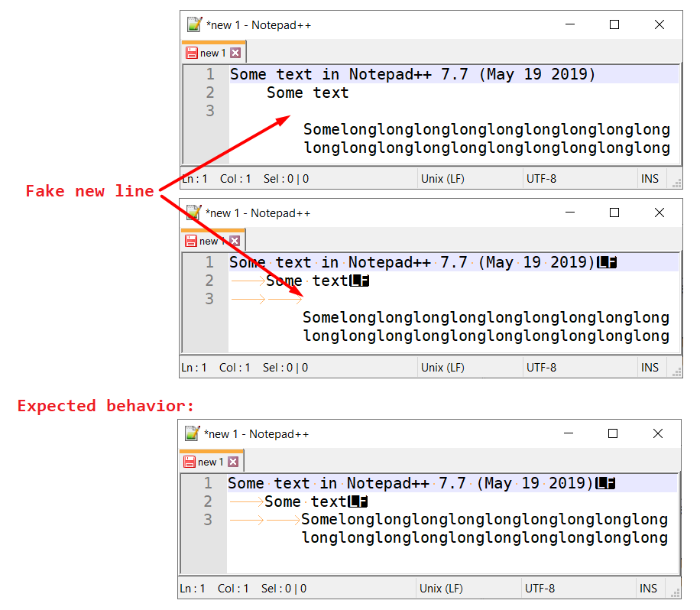This screenshot has width=700, height=610.
Task: Close the new 1 tab in top window
Action: pos(235,53)
